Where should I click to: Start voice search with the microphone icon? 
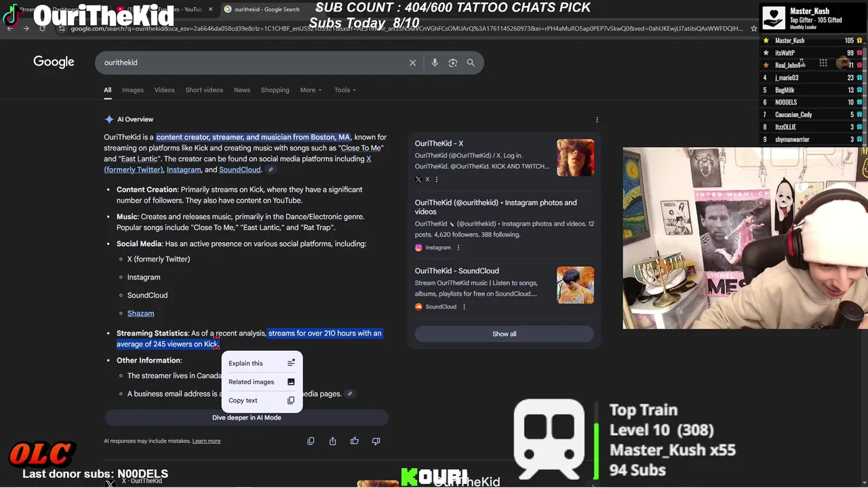(x=435, y=62)
